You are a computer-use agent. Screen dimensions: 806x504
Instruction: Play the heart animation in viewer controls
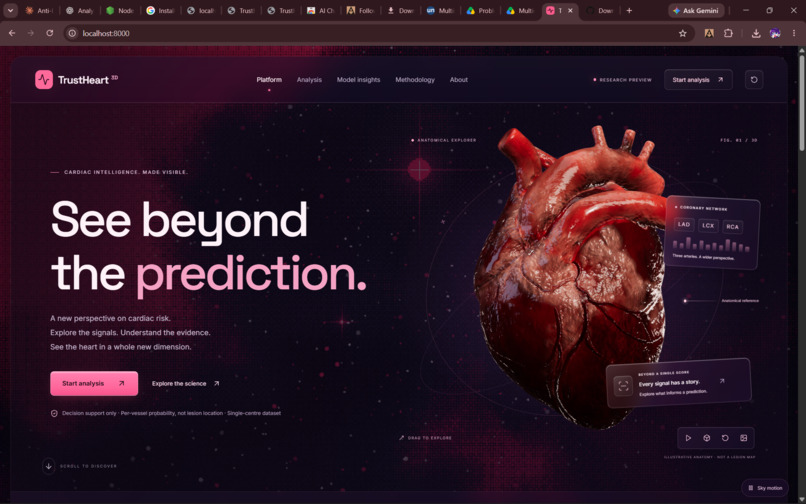(688, 438)
